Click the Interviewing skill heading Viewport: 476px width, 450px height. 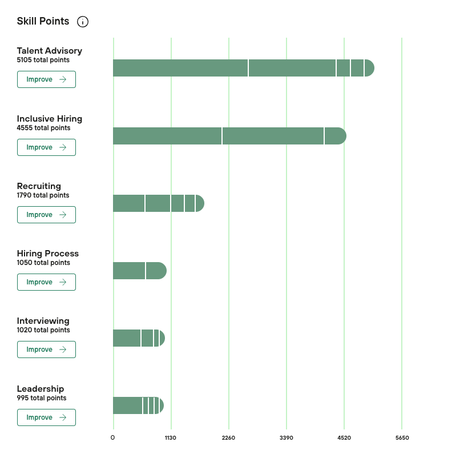(43, 321)
